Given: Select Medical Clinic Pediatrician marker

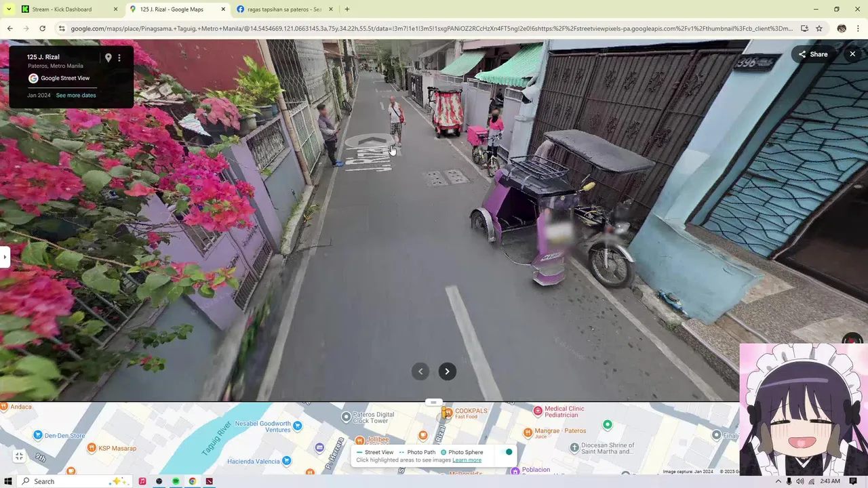Looking at the screenshot, I should (538, 411).
